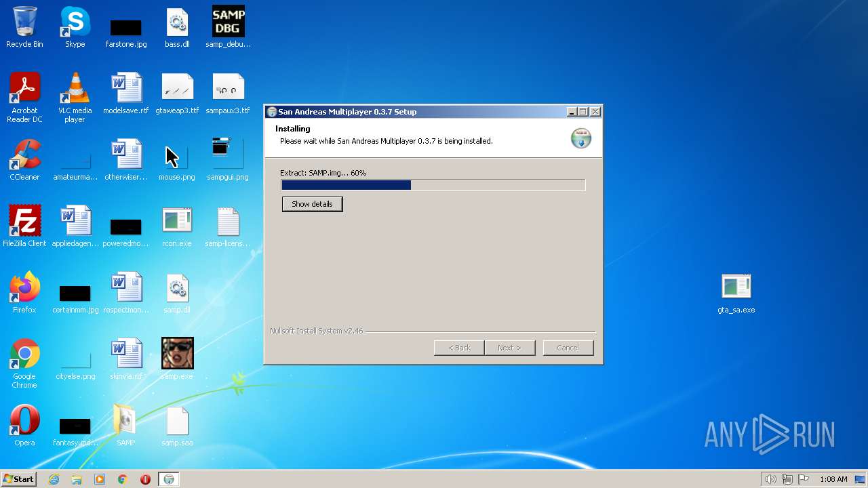Launch Firefox from the desktop
The height and width of the screenshot is (488, 868).
[x=24, y=293]
